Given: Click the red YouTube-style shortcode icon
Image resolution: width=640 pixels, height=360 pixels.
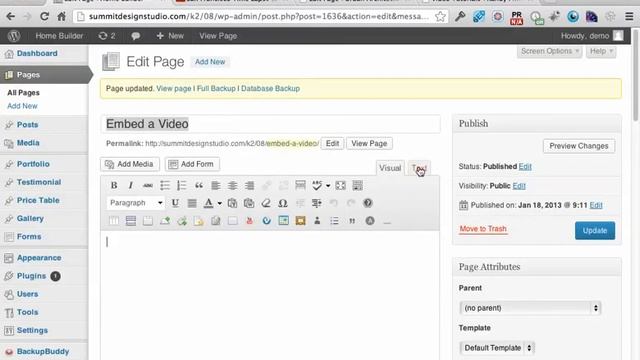Looking at the screenshot, I should (x=249, y=221).
